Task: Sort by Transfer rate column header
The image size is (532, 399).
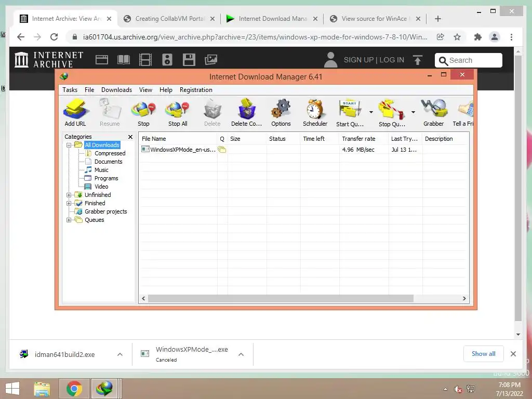Action: click(x=364, y=139)
